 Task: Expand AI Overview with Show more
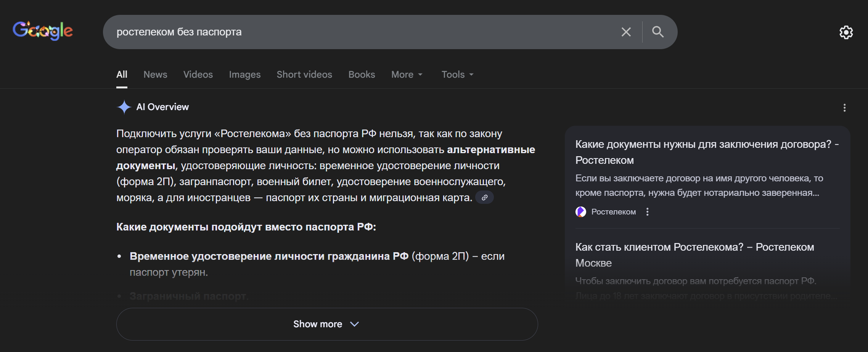click(x=327, y=324)
